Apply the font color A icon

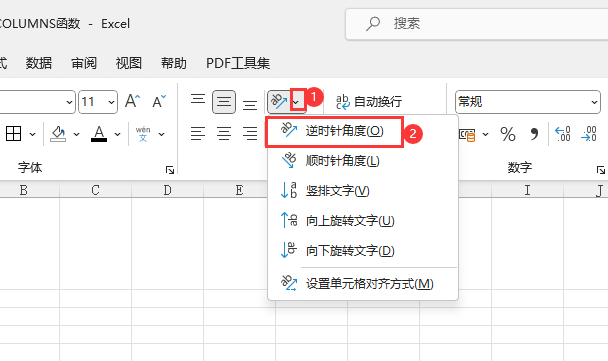click(99, 134)
